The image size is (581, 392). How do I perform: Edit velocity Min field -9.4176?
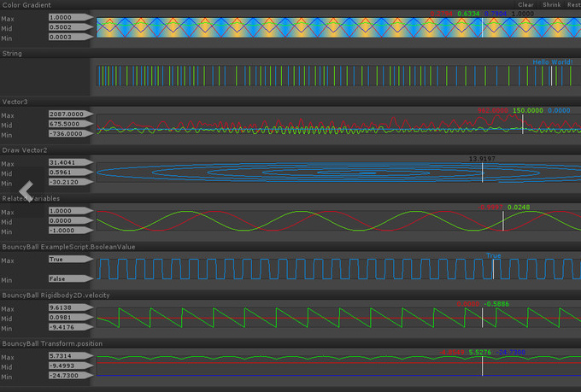70,327
